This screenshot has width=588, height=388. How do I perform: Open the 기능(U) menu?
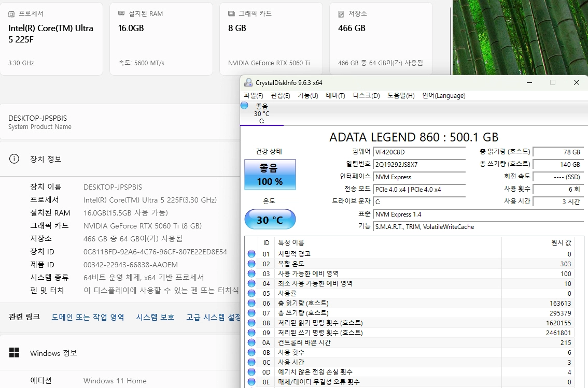click(308, 95)
